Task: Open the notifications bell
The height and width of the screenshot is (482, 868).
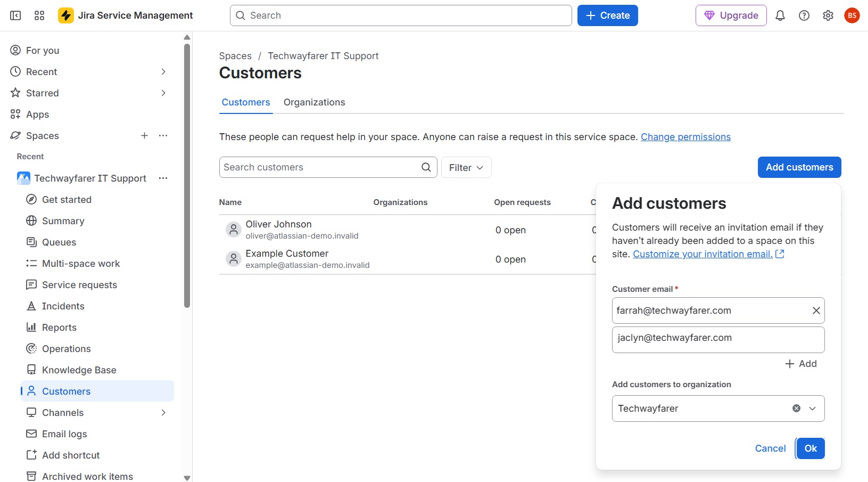Action: (780, 15)
